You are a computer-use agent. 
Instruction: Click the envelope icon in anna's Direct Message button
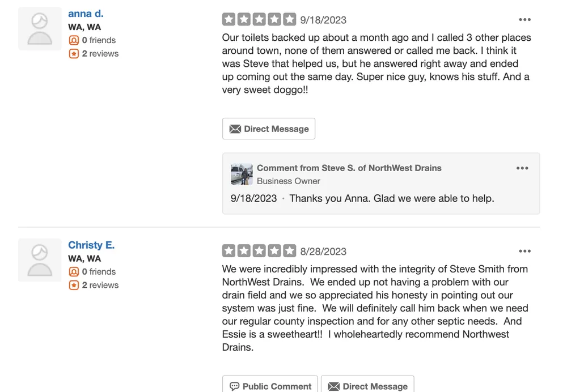pyautogui.click(x=235, y=129)
